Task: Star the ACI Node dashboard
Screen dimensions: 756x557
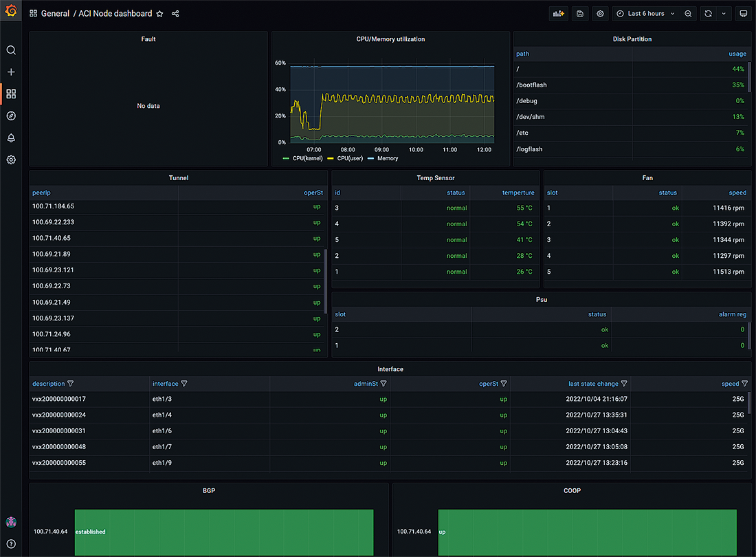Action: point(160,14)
